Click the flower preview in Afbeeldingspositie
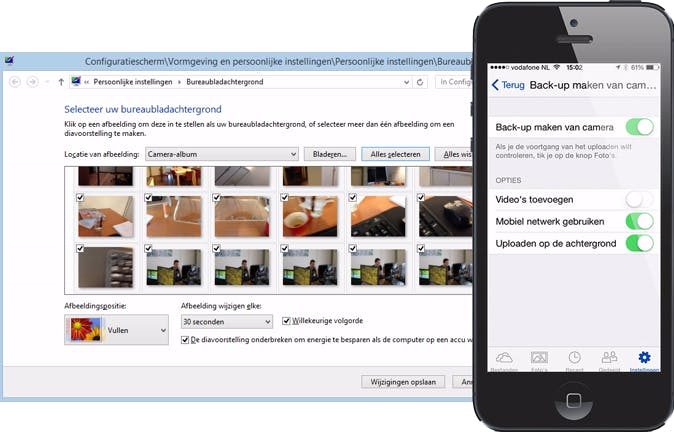Screen dimensions: 674x432 pyautogui.click(x=86, y=329)
